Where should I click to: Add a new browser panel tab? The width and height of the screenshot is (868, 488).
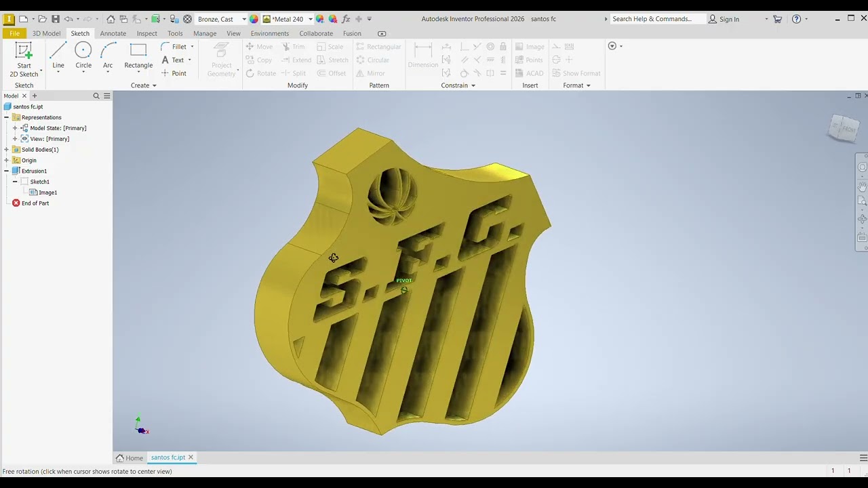(x=35, y=96)
